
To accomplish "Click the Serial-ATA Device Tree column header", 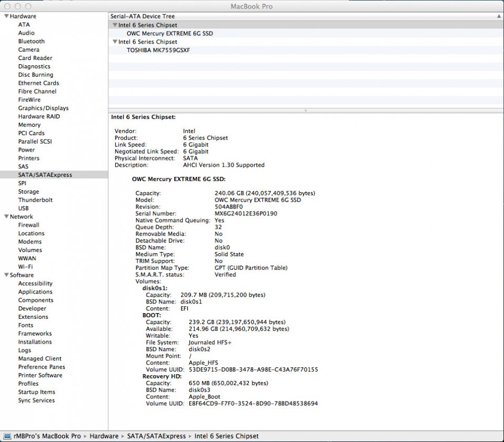I will click(306, 16).
